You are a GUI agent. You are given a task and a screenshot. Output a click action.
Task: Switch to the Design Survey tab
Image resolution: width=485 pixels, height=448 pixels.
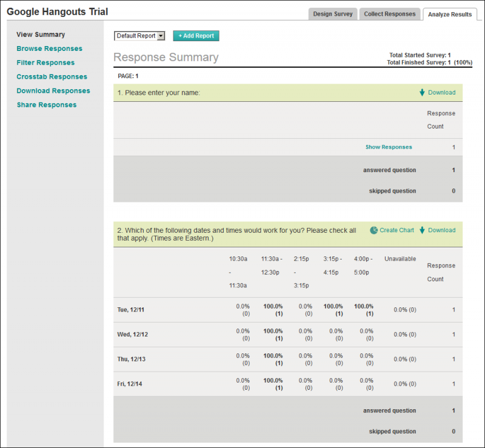pyautogui.click(x=333, y=14)
